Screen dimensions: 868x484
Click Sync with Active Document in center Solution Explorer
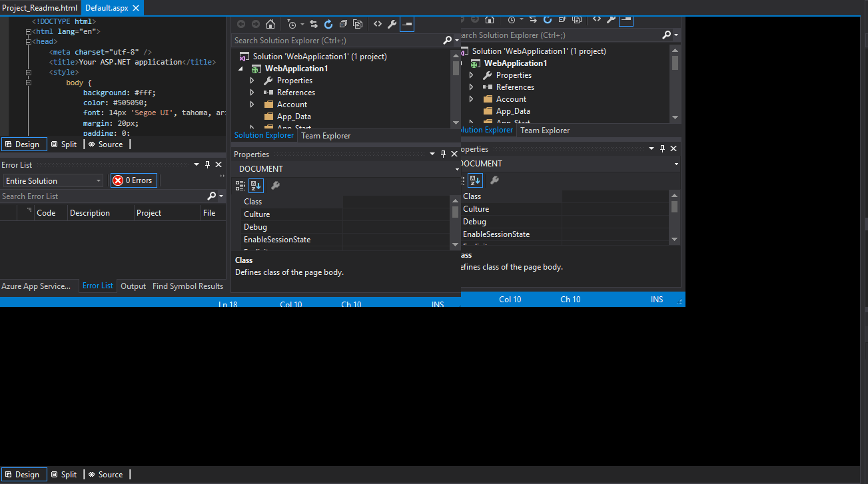coord(314,24)
